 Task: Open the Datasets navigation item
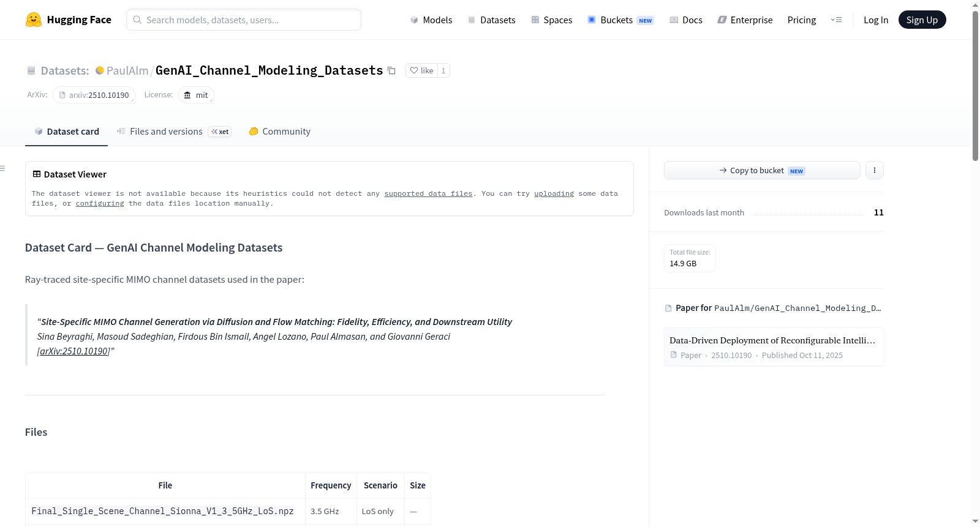[x=492, y=20]
